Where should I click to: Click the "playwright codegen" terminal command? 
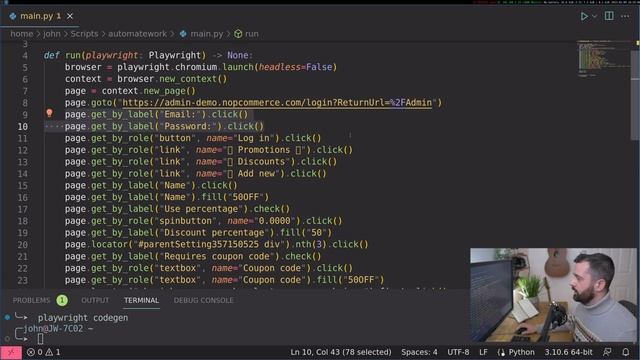pyautogui.click(x=83, y=318)
